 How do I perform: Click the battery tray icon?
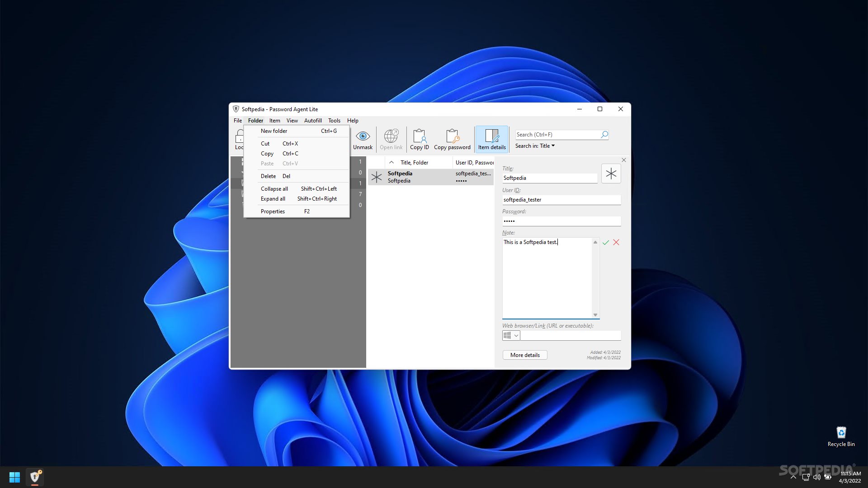point(827,477)
